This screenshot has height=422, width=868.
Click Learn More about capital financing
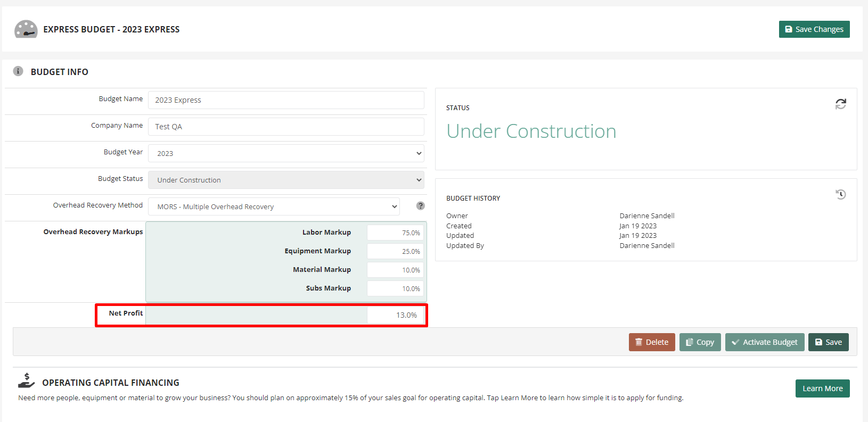click(x=823, y=388)
